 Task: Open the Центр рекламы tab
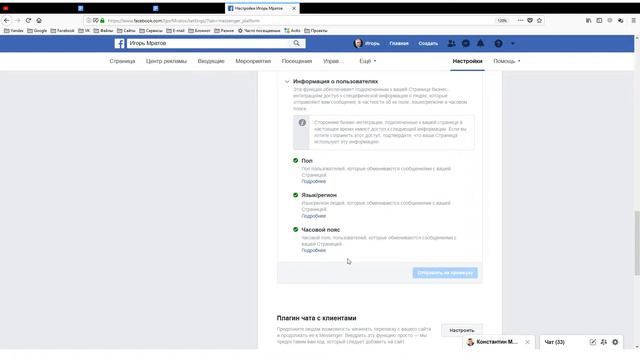(x=166, y=61)
